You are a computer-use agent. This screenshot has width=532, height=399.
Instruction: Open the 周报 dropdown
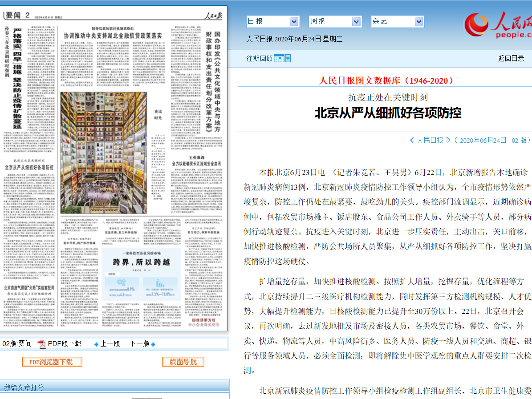click(x=335, y=21)
